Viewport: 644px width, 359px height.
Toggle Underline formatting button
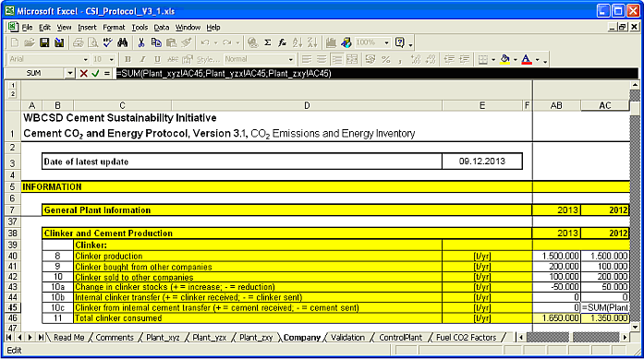pyautogui.click(x=157, y=59)
